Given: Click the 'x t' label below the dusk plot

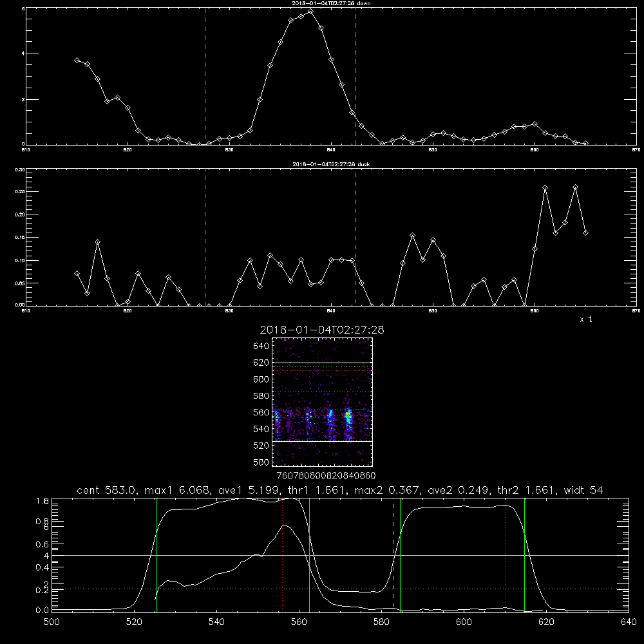Looking at the screenshot, I should 585,319.
